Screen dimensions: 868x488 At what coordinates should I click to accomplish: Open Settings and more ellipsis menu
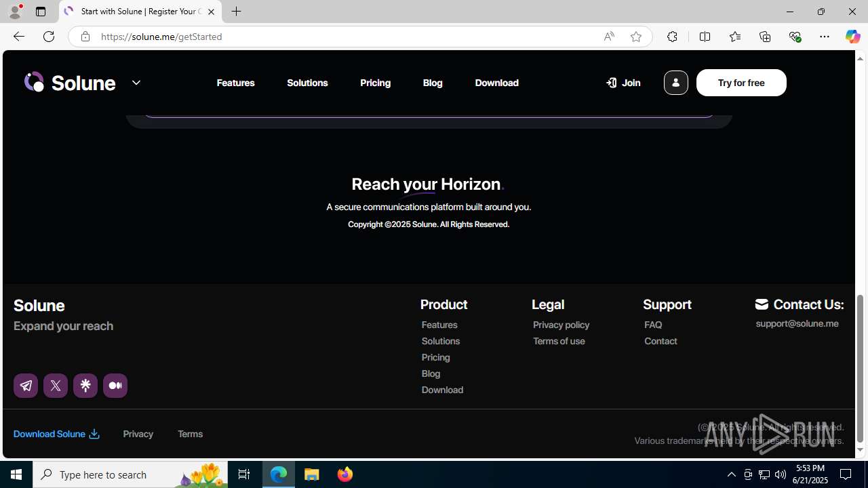[825, 37]
